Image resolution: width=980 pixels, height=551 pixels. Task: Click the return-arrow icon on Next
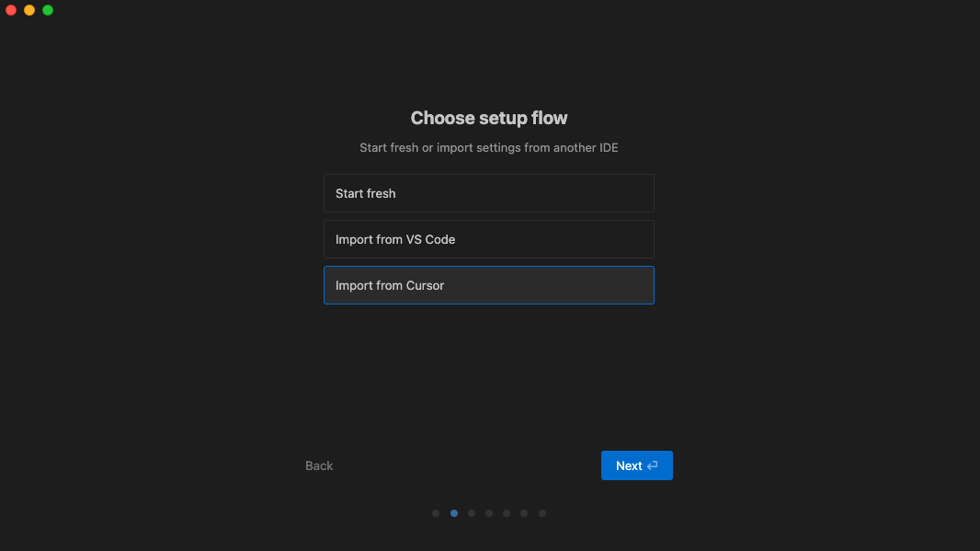pyautogui.click(x=653, y=465)
